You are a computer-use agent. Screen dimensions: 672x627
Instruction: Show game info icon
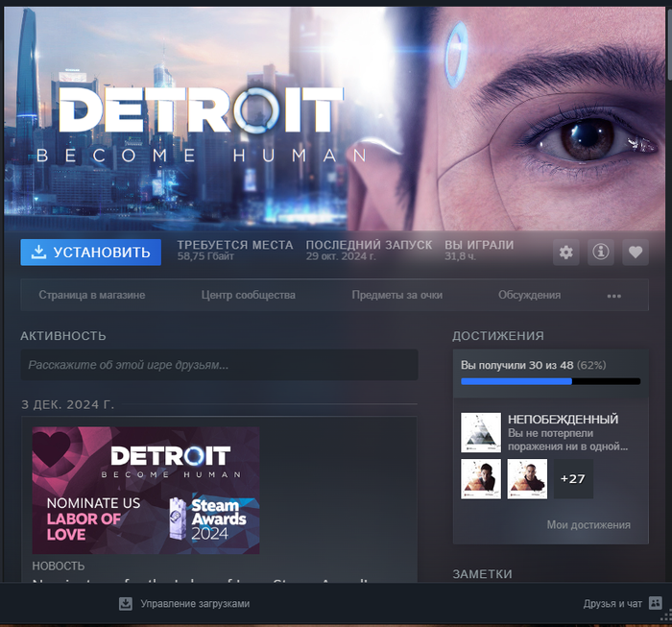[x=600, y=252]
